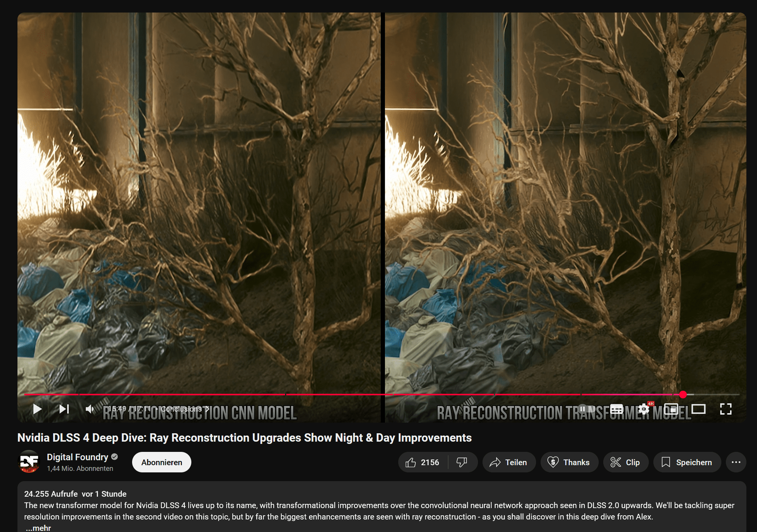Play the video
Image resolution: width=757 pixels, height=532 pixels.
click(x=37, y=409)
